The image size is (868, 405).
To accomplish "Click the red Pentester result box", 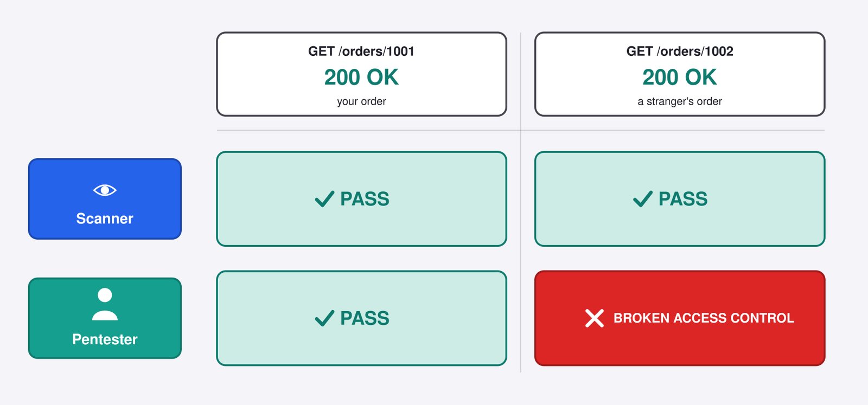I will (x=680, y=318).
